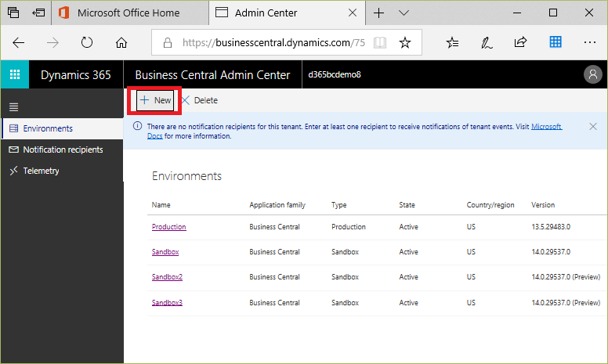608x364 pixels.
Task: Click Business Central in the Sandbox2 row
Action: [274, 277]
